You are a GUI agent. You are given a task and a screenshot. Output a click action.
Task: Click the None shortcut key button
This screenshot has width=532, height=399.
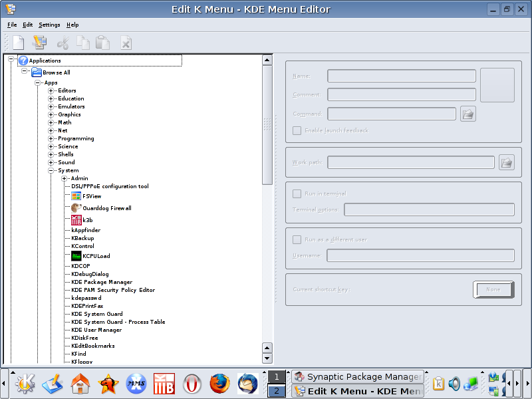click(x=493, y=289)
